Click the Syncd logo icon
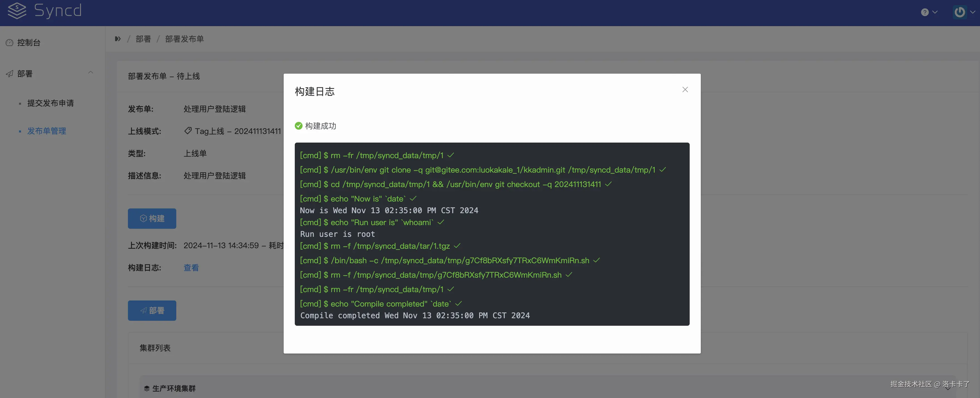Image resolution: width=980 pixels, height=398 pixels. coord(17,10)
